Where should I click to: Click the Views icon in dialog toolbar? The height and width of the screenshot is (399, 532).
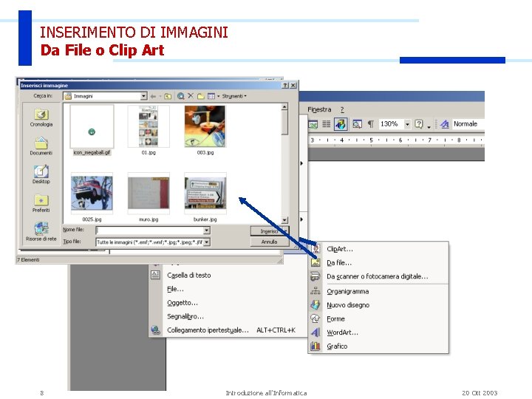point(211,96)
